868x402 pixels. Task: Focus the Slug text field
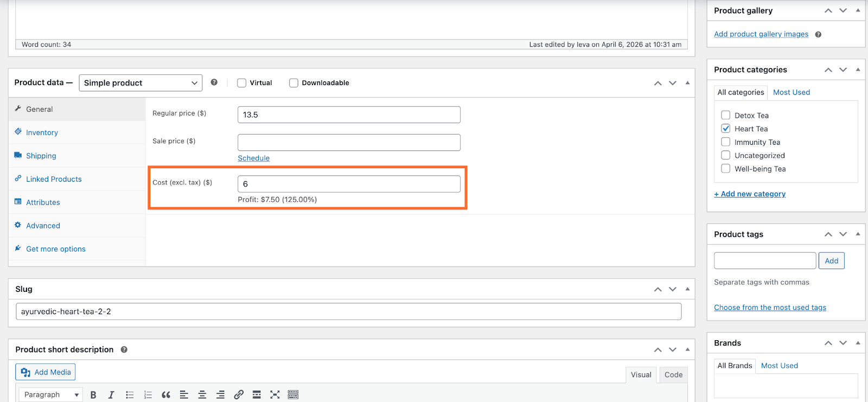(x=349, y=311)
